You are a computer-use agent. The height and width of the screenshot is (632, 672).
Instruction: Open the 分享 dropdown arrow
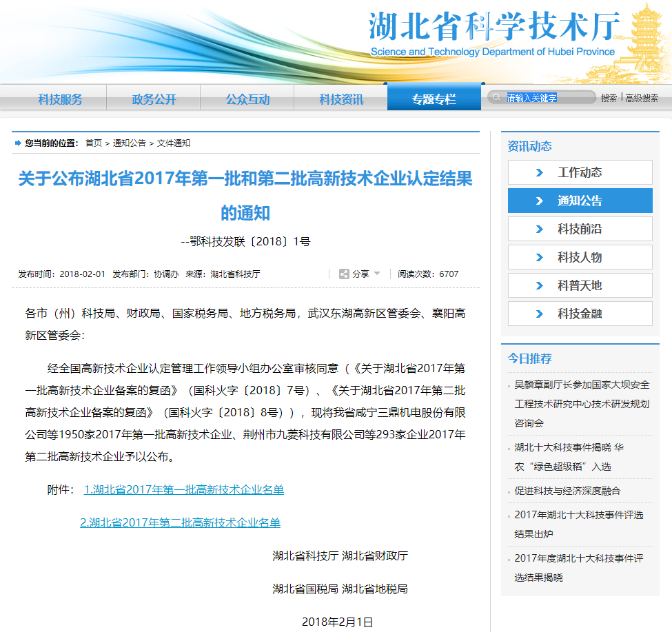375,274
